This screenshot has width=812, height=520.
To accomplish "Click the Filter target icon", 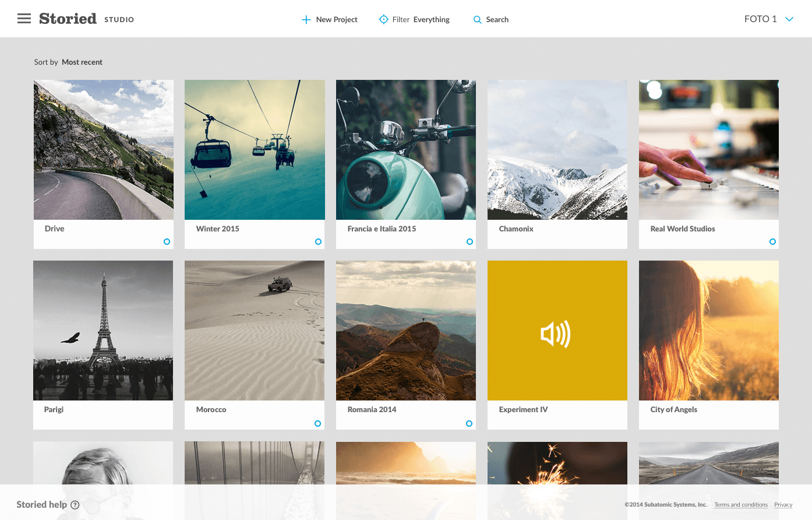I will tap(383, 19).
